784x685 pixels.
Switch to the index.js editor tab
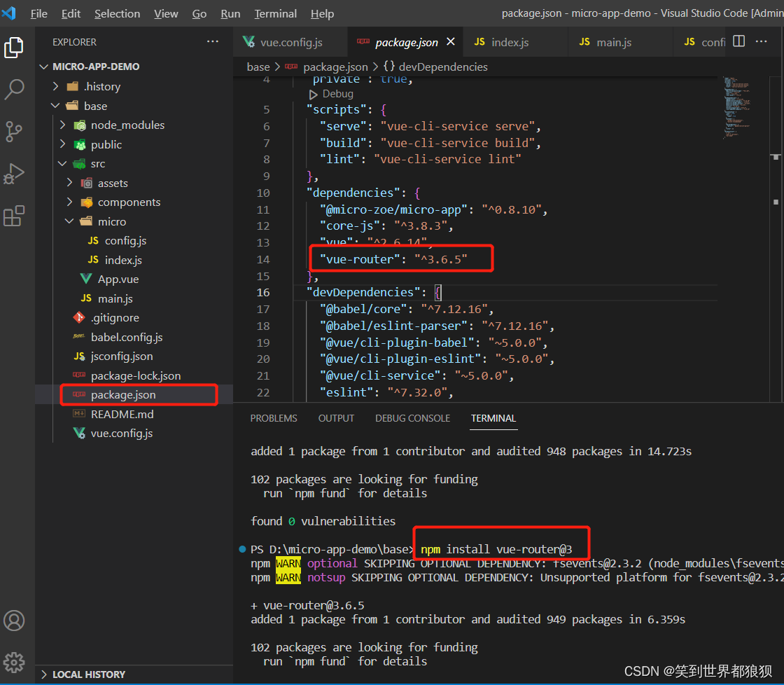pos(515,42)
